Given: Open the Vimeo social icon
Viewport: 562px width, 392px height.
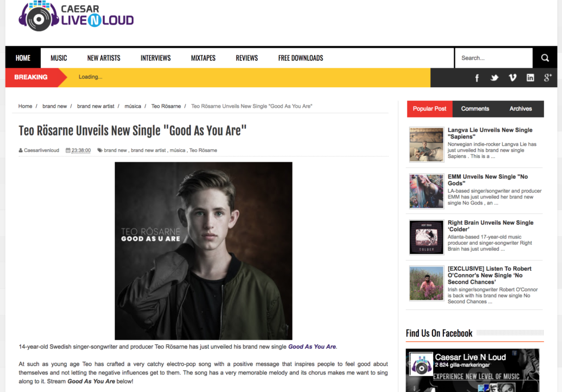Looking at the screenshot, I should 513,78.
